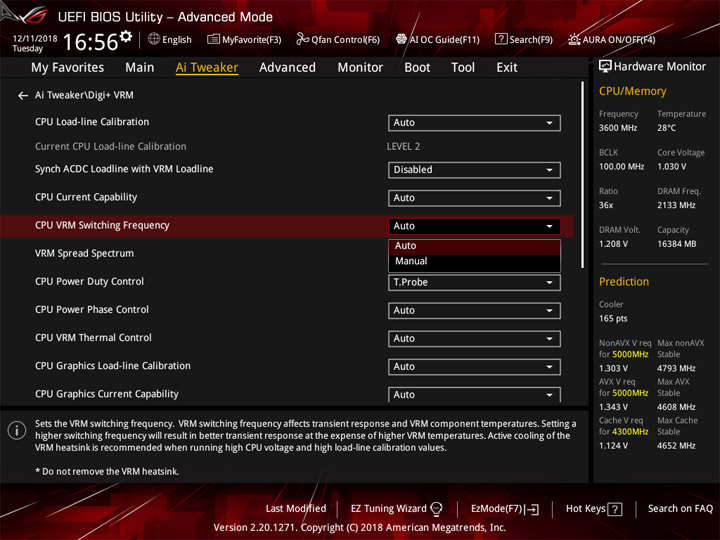Click the Hot Keys question mark icon
720x540 pixels.
tap(615, 509)
